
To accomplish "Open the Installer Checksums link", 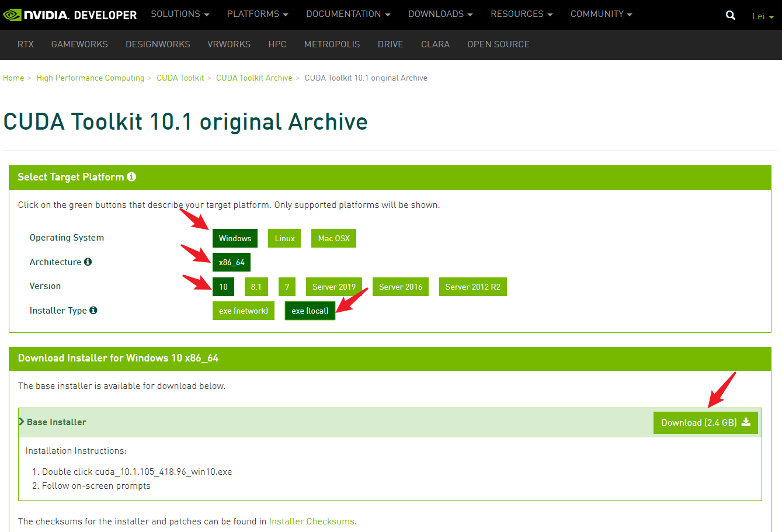I will tap(311, 521).
